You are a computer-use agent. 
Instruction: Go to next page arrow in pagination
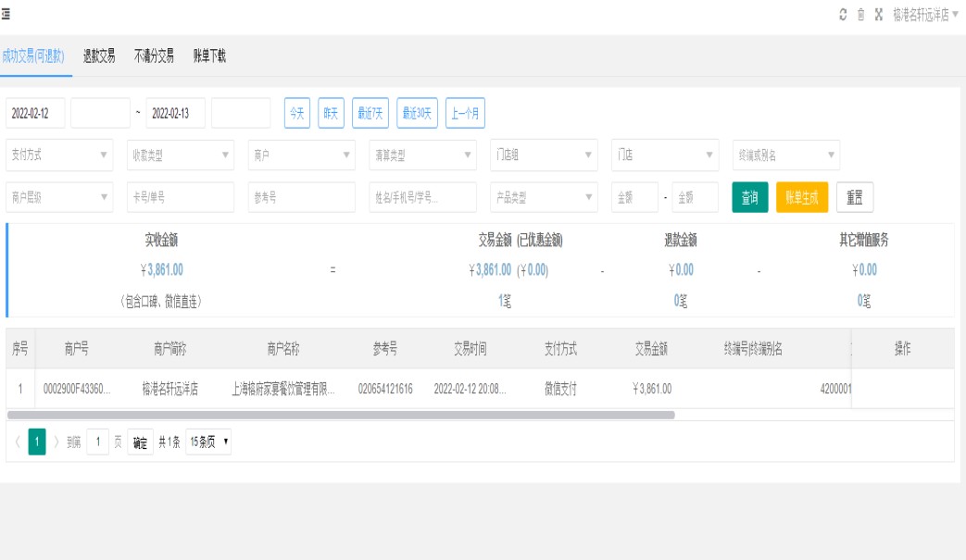(x=56, y=442)
